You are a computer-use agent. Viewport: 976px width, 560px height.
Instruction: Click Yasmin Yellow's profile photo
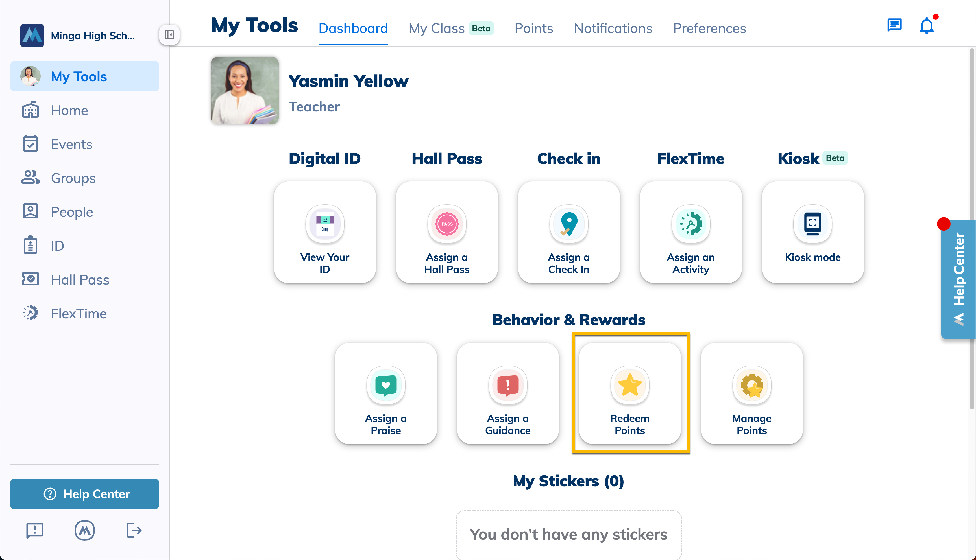click(x=244, y=90)
